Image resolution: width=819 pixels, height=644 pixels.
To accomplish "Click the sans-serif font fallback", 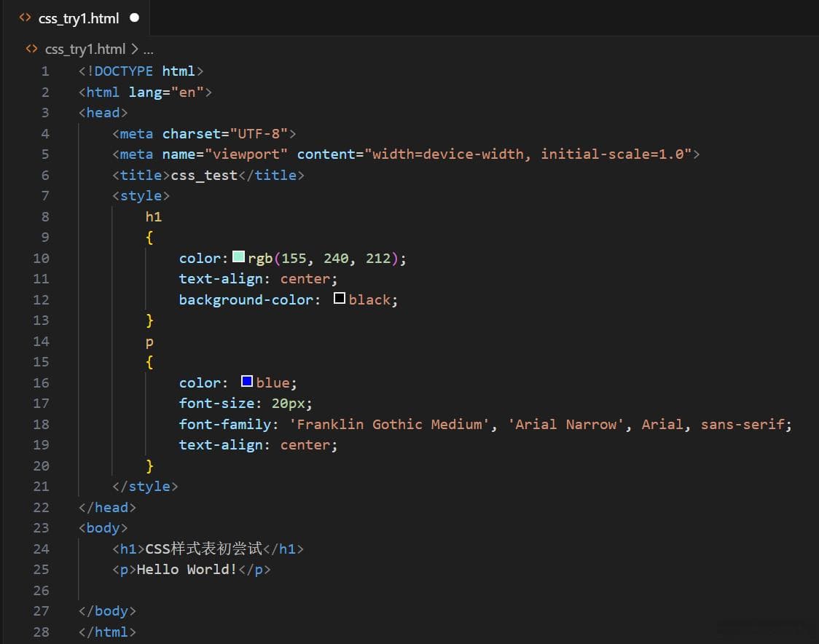I will click(742, 424).
